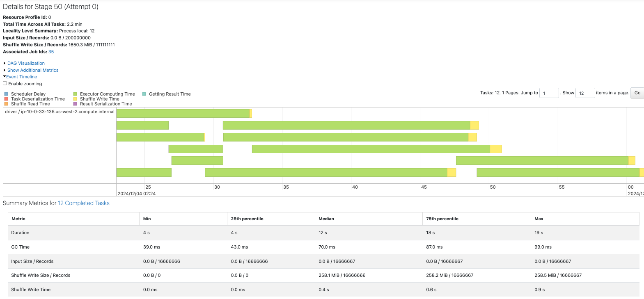Open associated job id 35

[x=51, y=52]
